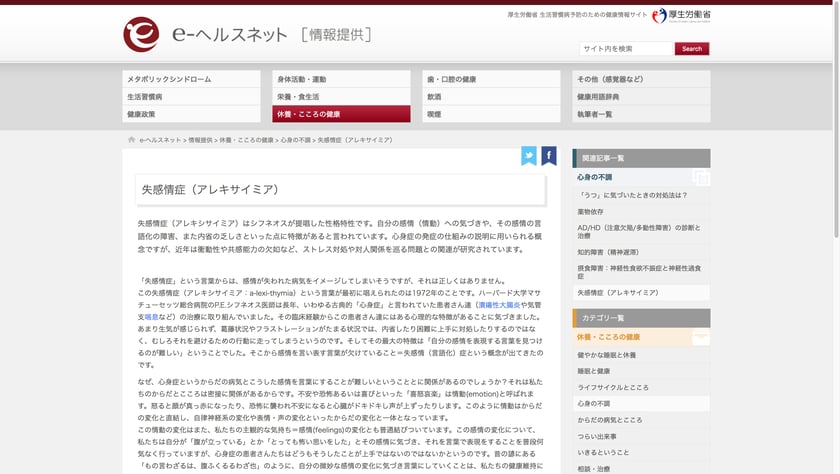840x474 pixels.
Task: Open AD/HD（注意欠陥/多動性障害）article link
Action: [x=639, y=231]
